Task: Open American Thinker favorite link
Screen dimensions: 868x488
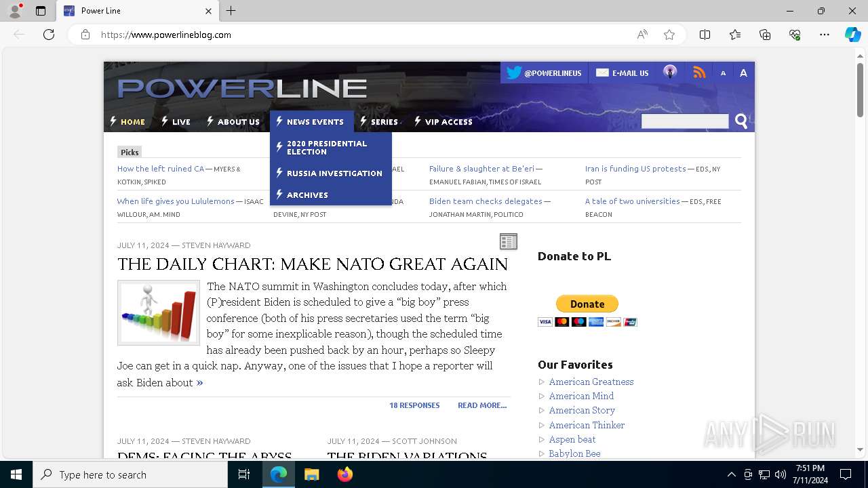Action: pyautogui.click(x=587, y=425)
